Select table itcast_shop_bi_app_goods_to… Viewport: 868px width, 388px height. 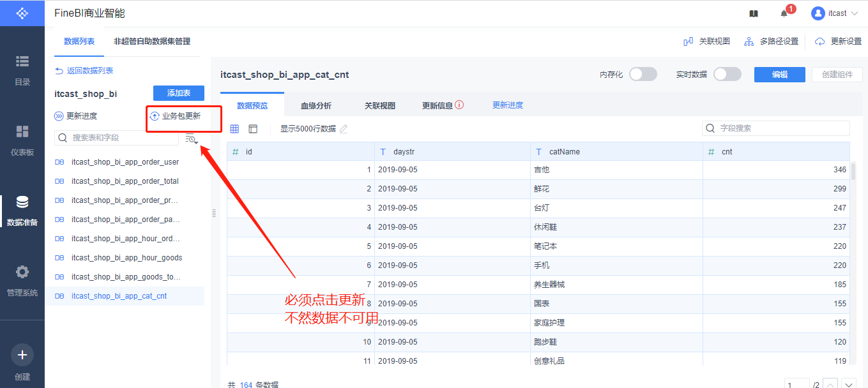pos(125,277)
